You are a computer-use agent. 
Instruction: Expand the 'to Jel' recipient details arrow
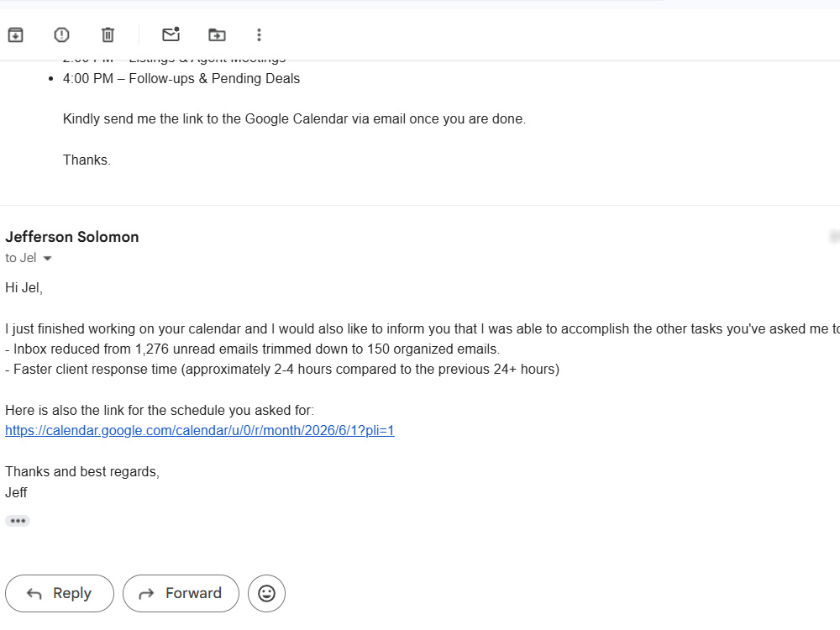47,258
